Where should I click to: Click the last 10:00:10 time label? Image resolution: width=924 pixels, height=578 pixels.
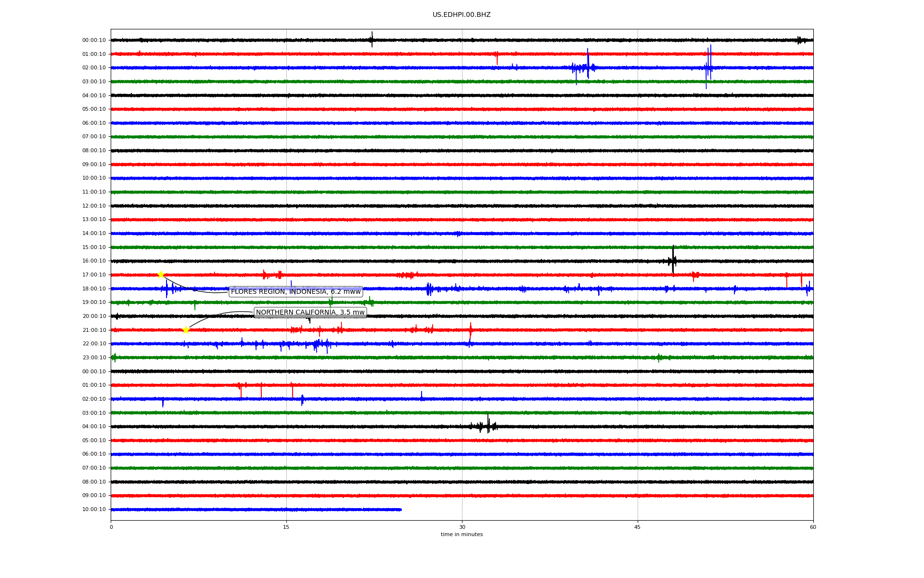click(x=94, y=510)
